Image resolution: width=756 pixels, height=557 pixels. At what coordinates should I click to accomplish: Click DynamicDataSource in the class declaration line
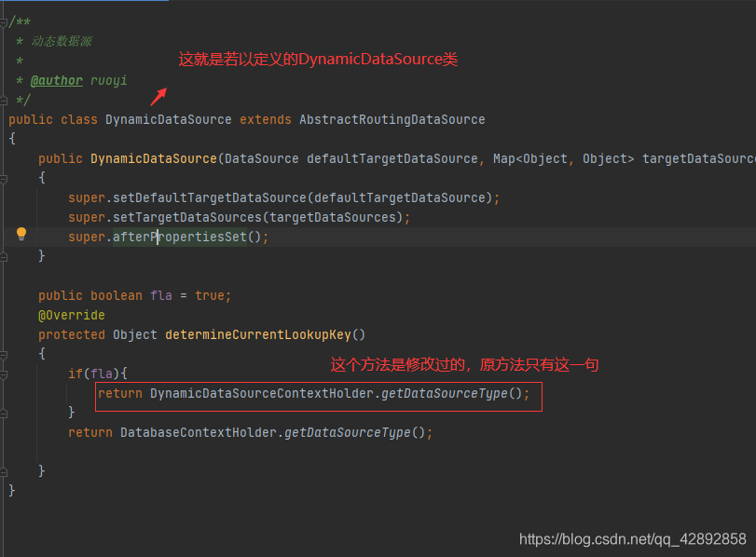click(169, 119)
